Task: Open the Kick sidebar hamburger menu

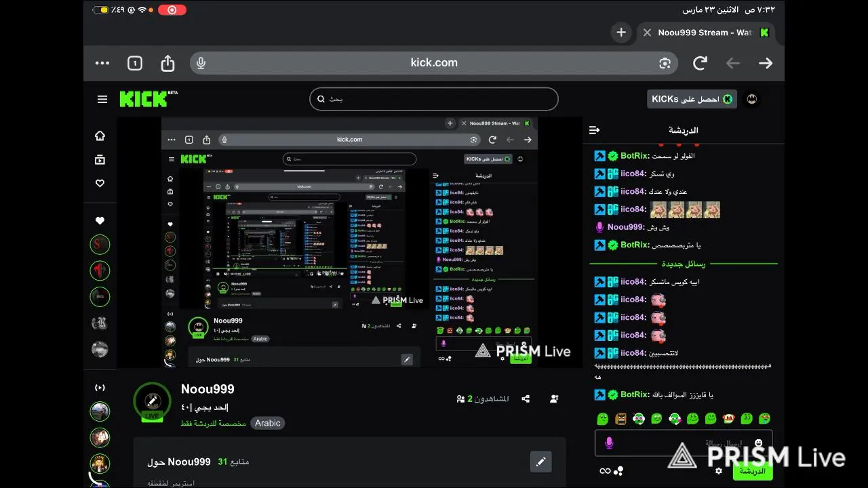Action: pyautogui.click(x=102, y=99)
